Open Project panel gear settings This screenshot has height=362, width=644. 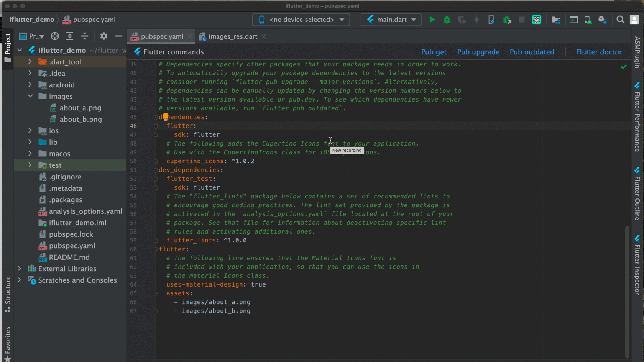pos(104,36)
